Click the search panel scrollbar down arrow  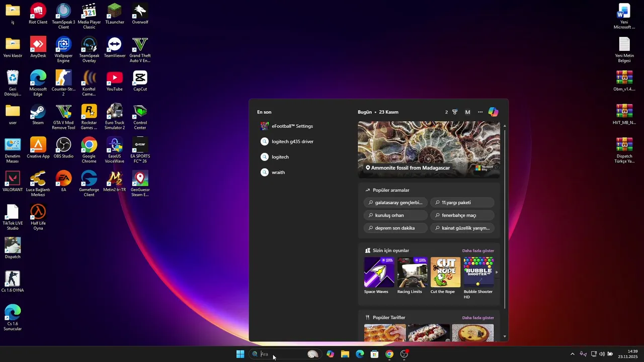click(x=505, y=337)
